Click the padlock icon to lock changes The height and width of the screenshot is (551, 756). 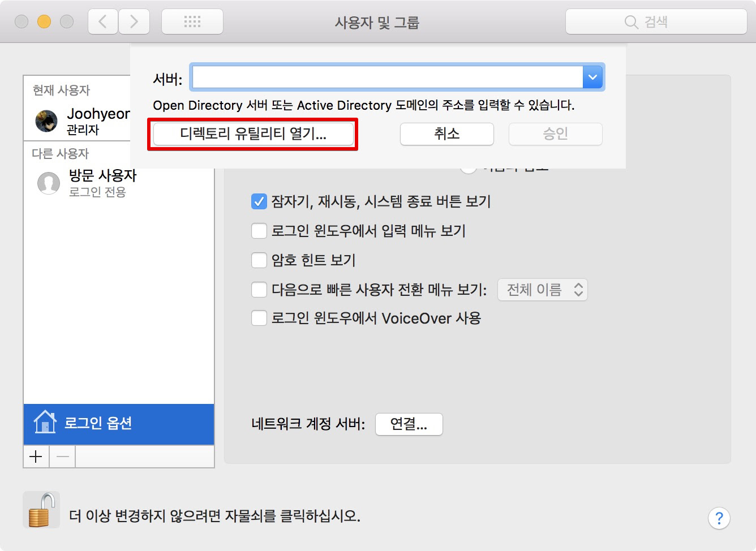coord(41,510)
